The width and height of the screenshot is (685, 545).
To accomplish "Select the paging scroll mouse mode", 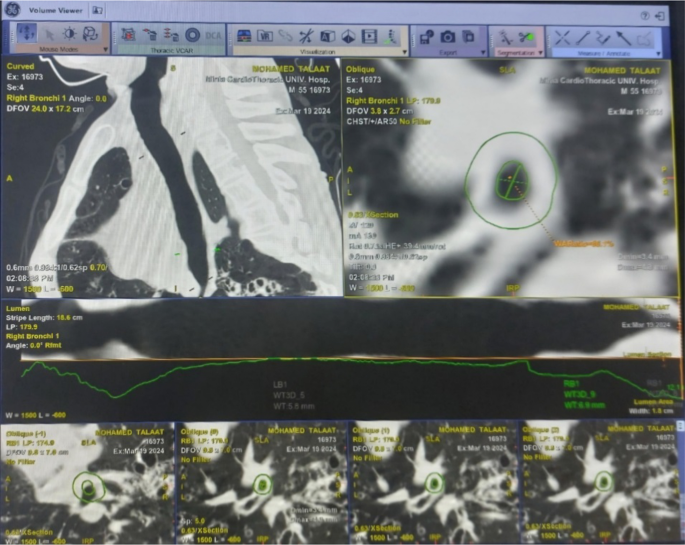I will pos(27,33).
